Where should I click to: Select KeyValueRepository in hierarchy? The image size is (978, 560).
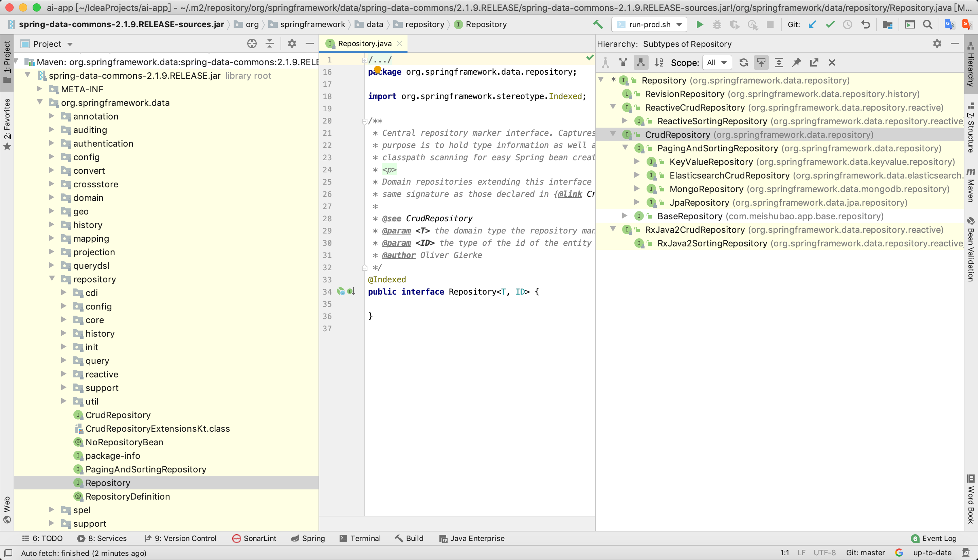(x=711, y=162)
